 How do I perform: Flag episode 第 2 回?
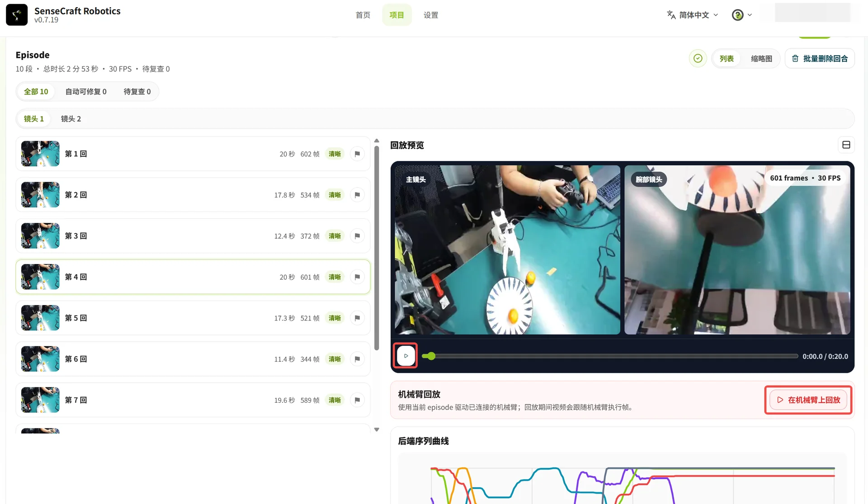coord(357,195)
